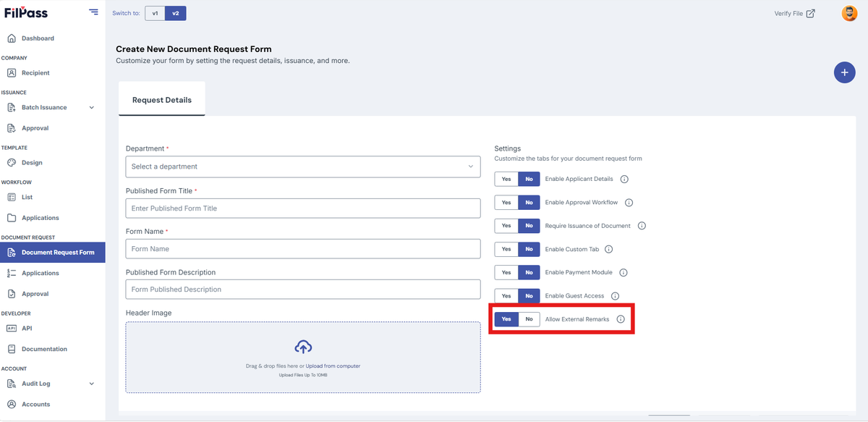The width and height of the screenshot is (868, 422).
Task: Switch to version v1
Action: click(155, 13)
